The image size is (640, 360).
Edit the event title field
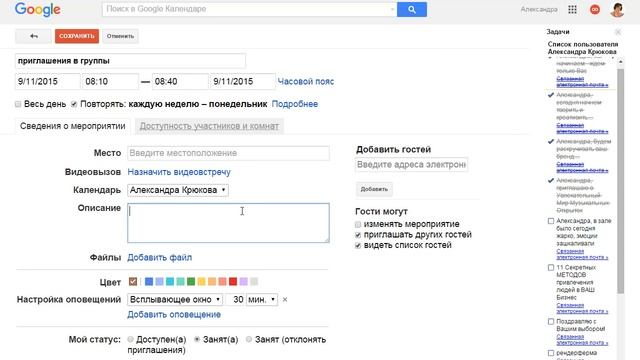coord(130,61)
